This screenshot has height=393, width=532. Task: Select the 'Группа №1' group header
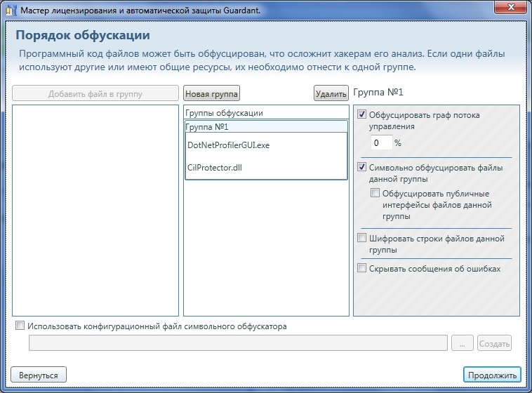[266, 127]
